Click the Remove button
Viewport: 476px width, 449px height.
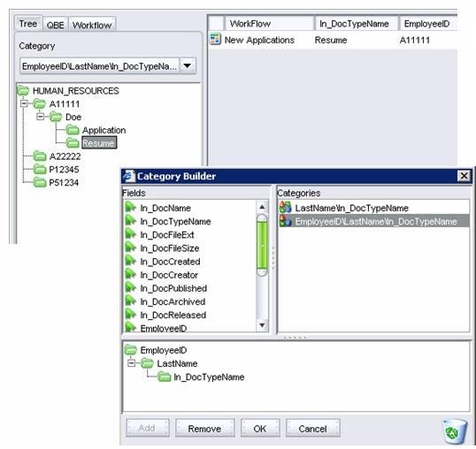[204, 429]
